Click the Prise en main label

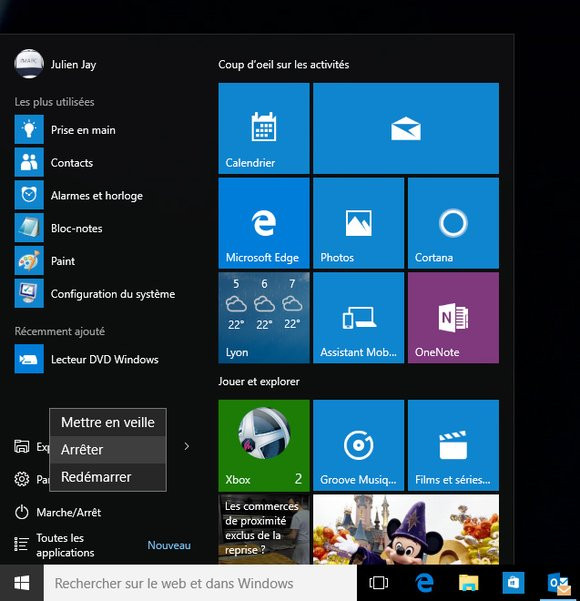[x=83, y=130]
